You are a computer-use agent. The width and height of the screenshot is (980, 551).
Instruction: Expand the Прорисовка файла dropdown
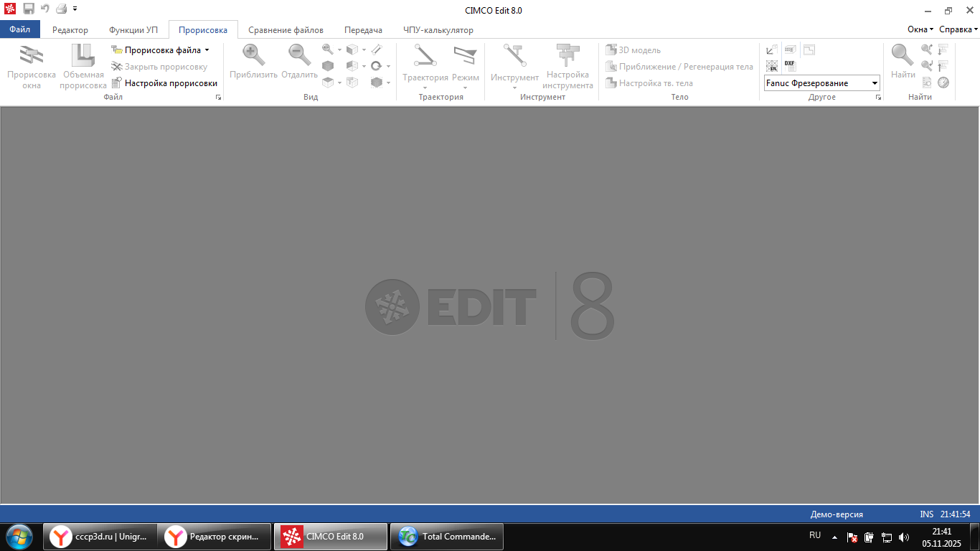pos(207,50)
